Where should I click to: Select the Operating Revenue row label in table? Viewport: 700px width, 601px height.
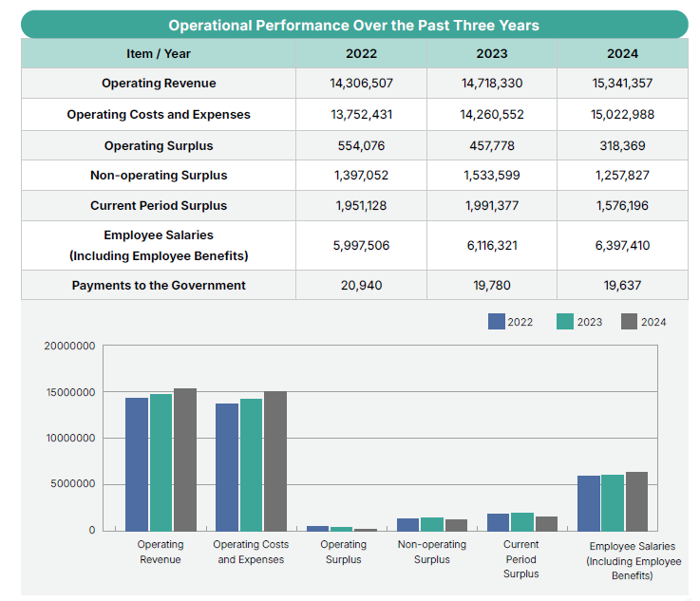[159, 84]
